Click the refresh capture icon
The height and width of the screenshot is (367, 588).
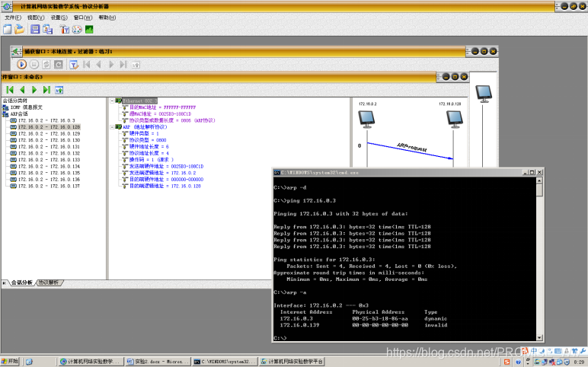46,65
